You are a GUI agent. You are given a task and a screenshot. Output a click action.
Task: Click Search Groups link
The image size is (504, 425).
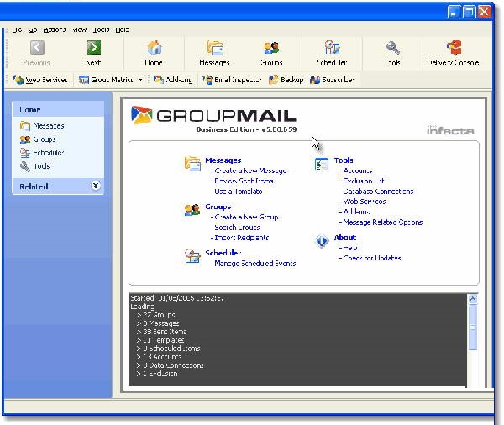(237, 228)
